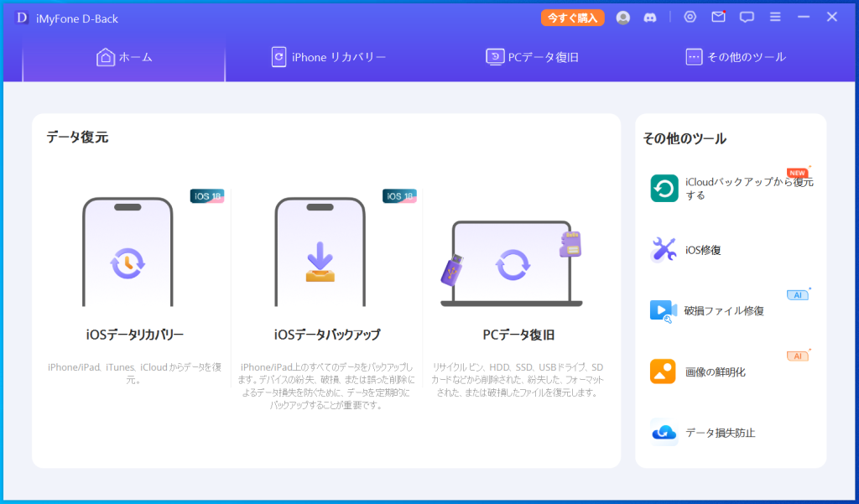
Task: Open the user account icon
Action: coord(622,17)
